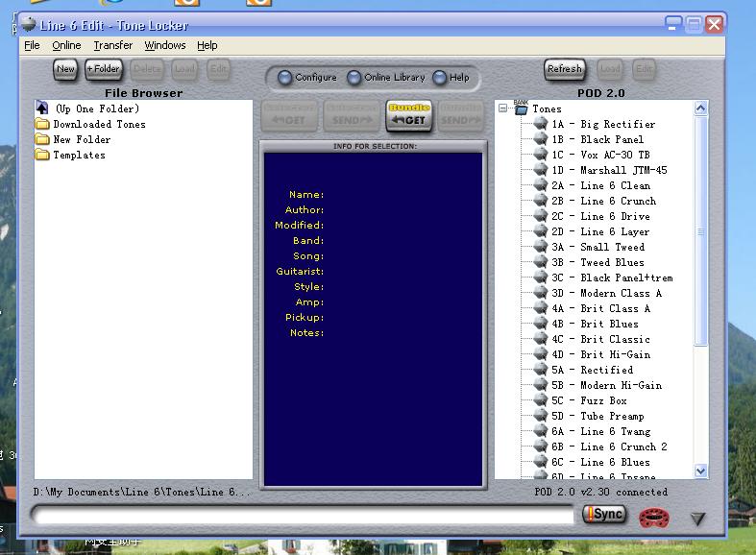756x555 pixels.
Task: Click the Up One Folder arrow icon
Action: [42, 109]
